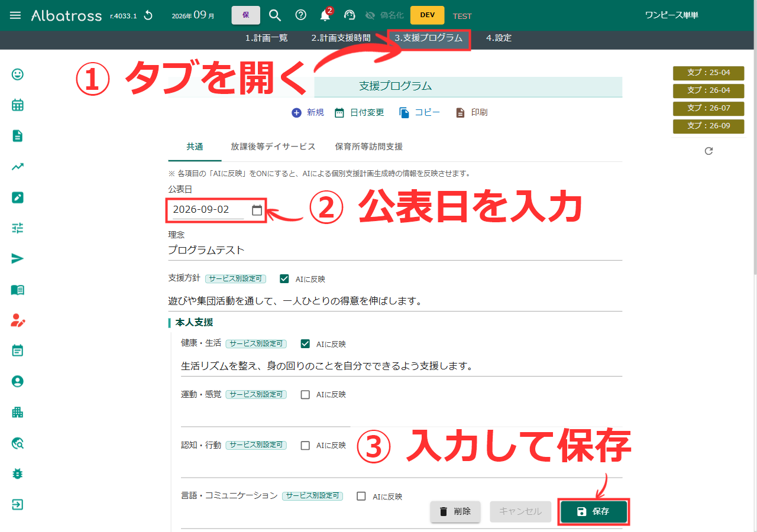
Task: Click the 2026年09月 month selector
Action: click(x=193, y=15)
